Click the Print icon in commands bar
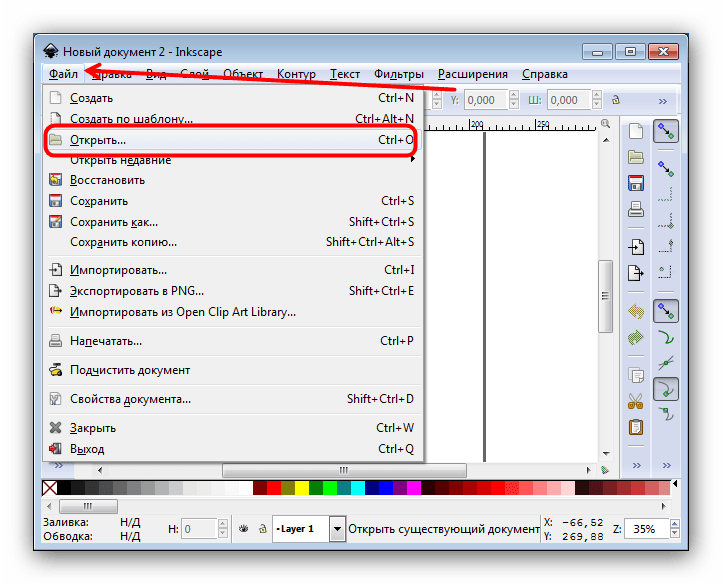 [636, 210]
